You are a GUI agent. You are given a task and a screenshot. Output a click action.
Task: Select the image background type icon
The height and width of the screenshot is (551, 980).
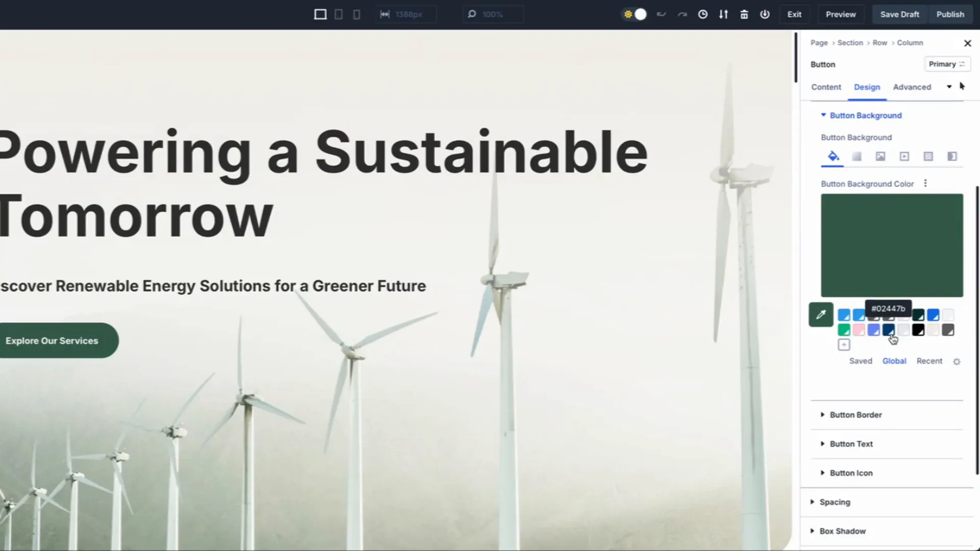[880, 157]
